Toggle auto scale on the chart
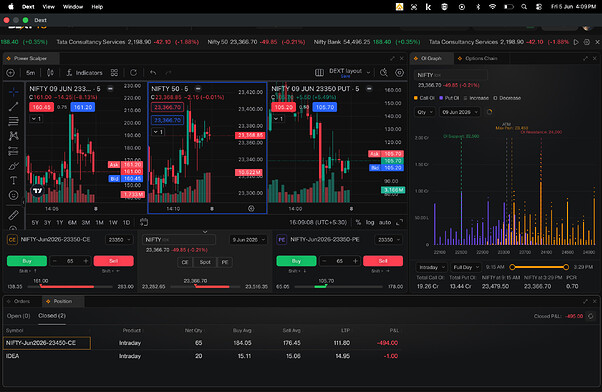This screenshot has height=392, width=602. coord(385,222)
